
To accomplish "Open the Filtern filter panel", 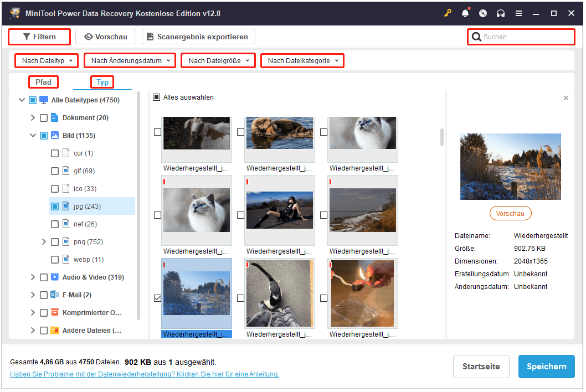I will coord(39,37).
